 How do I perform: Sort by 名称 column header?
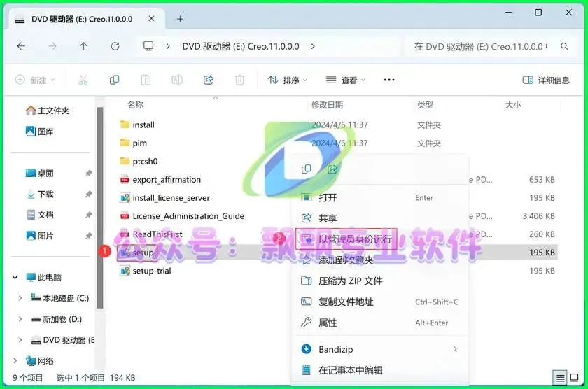135,105
